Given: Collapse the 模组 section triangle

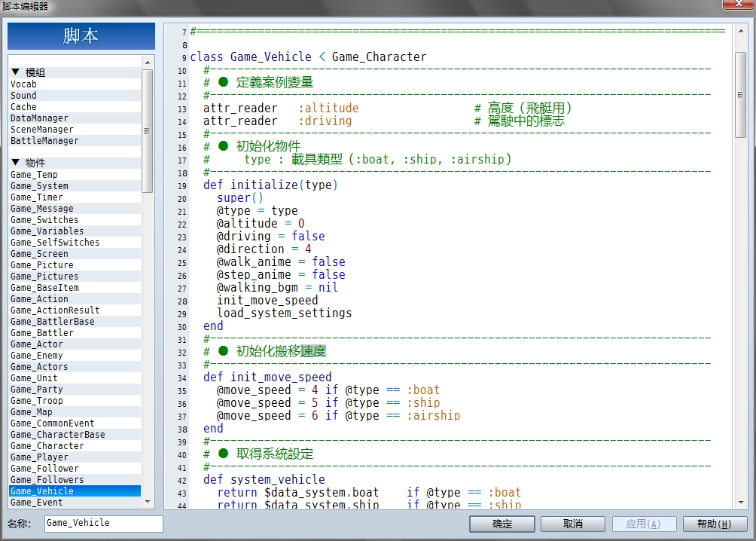Looking at the screenshot, I should pyautogui.click(x=15, y=72).
